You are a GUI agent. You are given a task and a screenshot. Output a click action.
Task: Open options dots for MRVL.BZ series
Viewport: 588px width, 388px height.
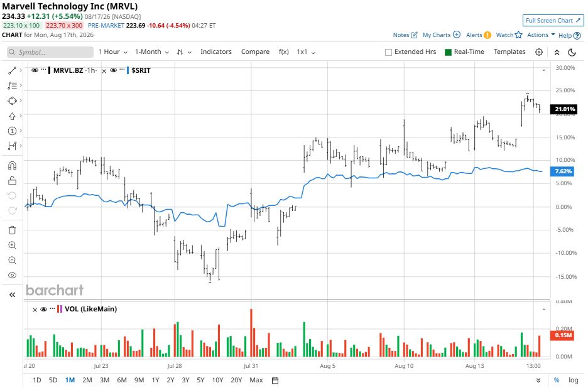43,70
